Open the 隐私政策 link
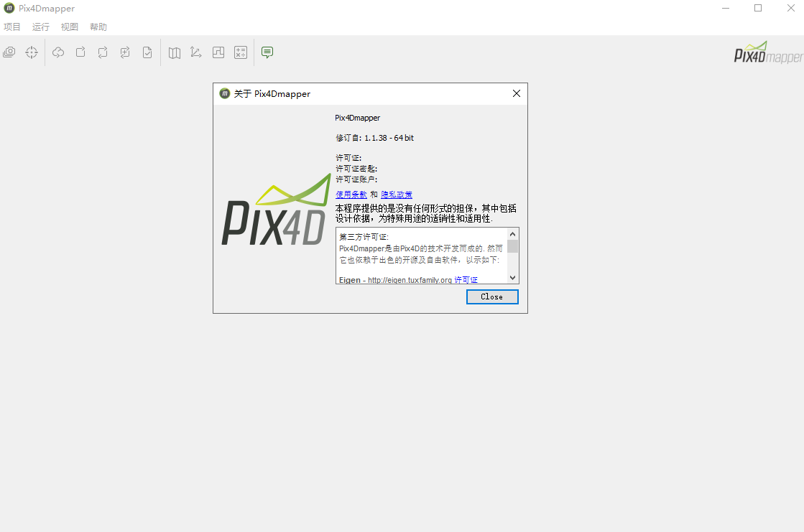This screenshot has width=804, height=532. 397,195
